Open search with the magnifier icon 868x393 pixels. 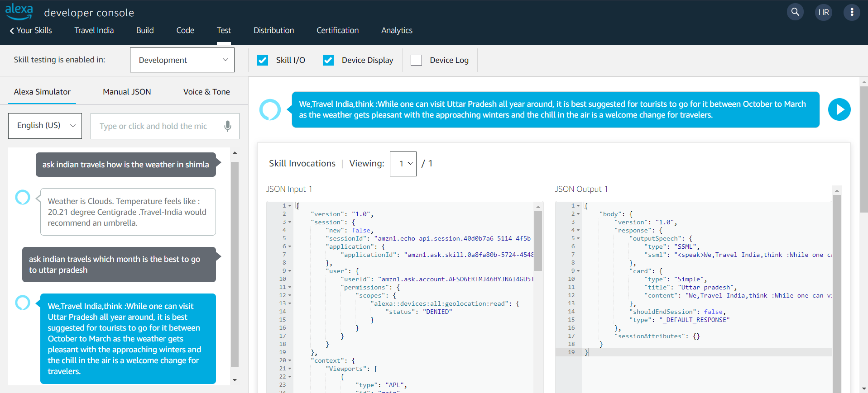click(x=795, y=12)
